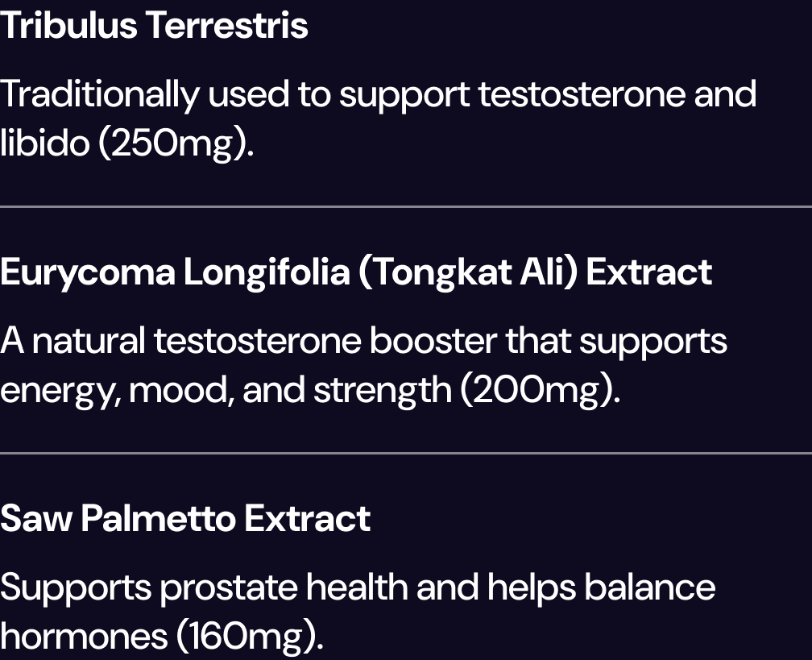The image size is (812, 660).
Task: Click 'Supports prostate health' text
Action: [205, 588]
